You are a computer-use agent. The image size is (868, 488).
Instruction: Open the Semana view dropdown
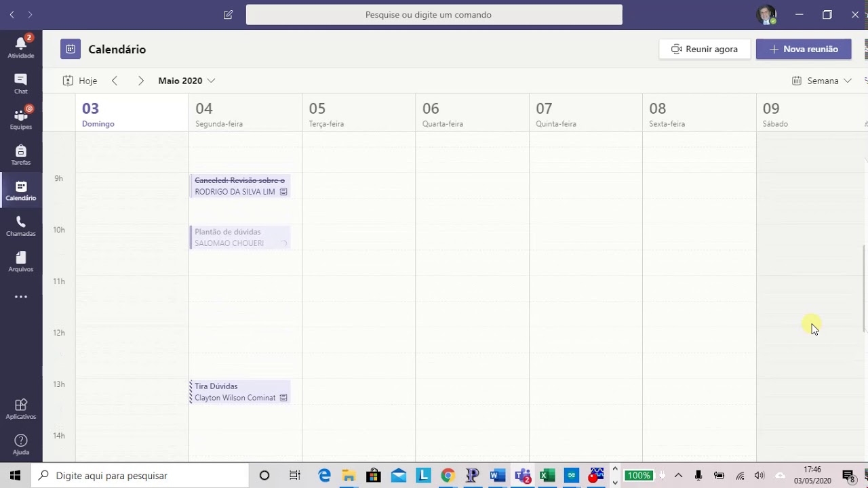pyautogui.click(x=822, y=81)
